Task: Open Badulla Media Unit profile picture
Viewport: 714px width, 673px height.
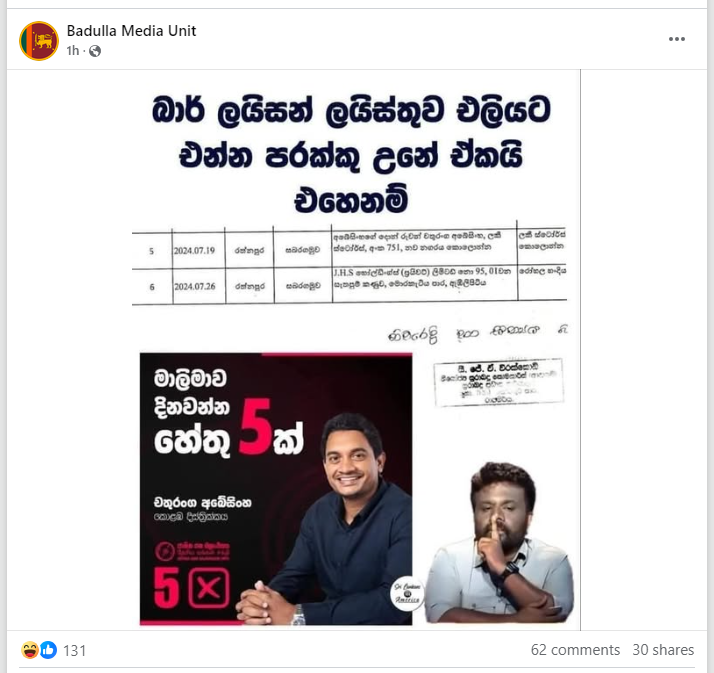Action: point(39,41)
